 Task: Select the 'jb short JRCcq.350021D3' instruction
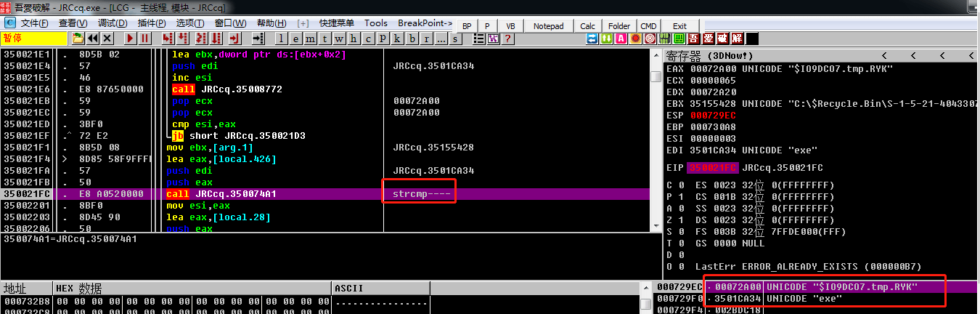[227, 136]
